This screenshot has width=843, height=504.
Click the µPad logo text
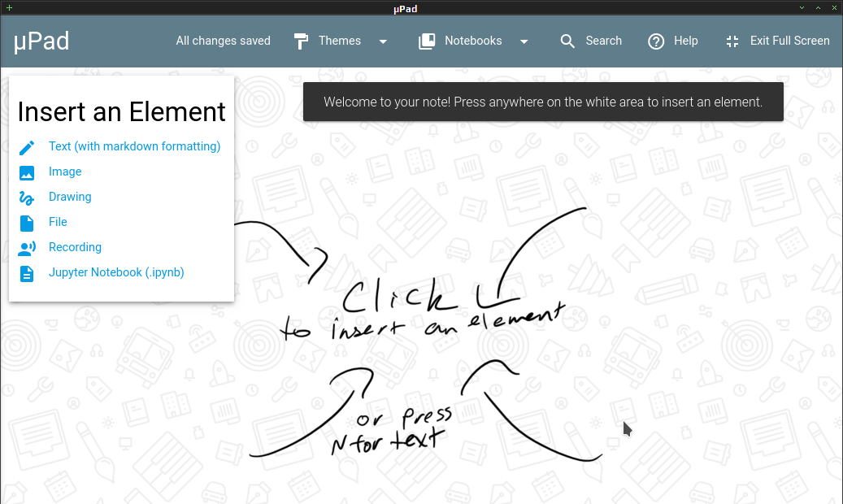pyautogui.click(x=41, y=41)
